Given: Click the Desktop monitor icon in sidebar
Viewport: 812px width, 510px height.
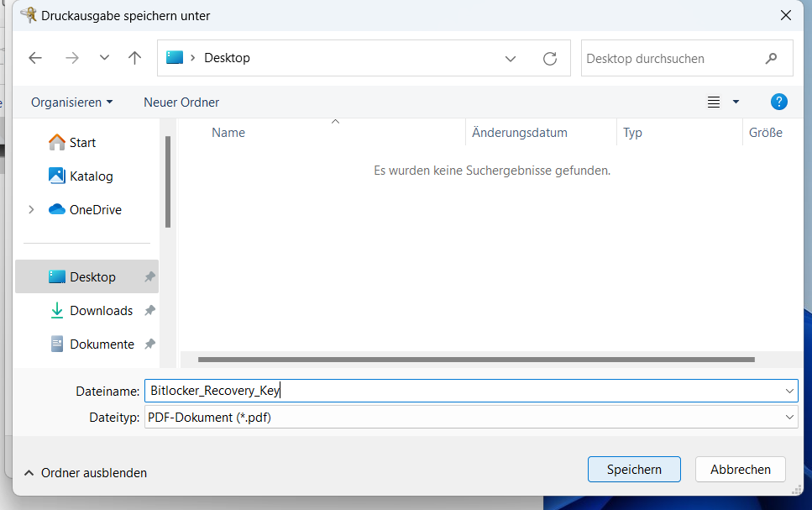Looking at the screenshot, I should [57, 276].
